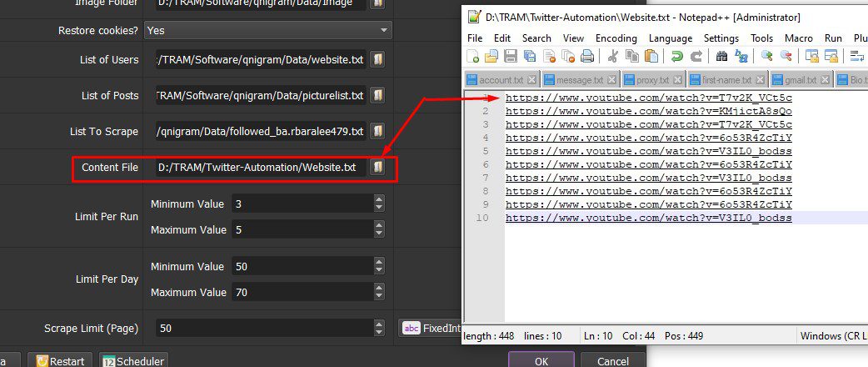Image resolution: width=868 pixels, height=367 pixels.
Task: Click the Scrape Limit (Page) value field
Action: [x=265, y=328]
